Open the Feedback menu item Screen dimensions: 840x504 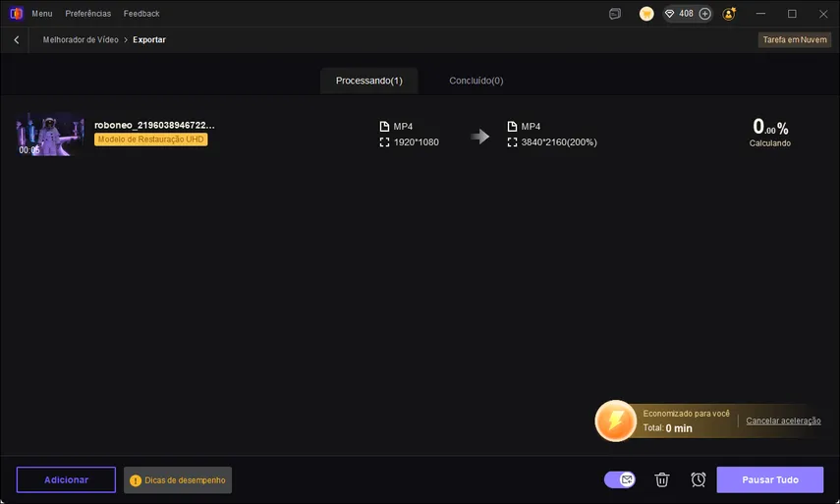coord(141,14)
